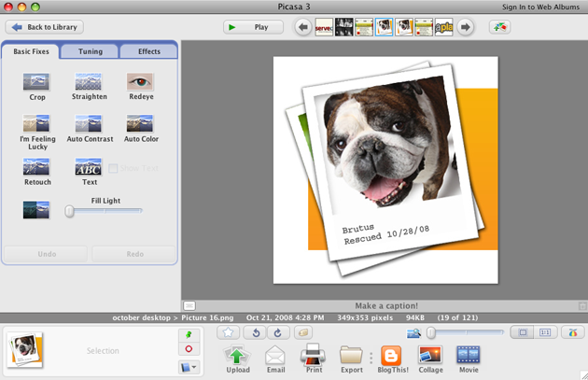Go to the next photo arrow
588x380 pixels.
pyautogui.click(x=466, y=27)
